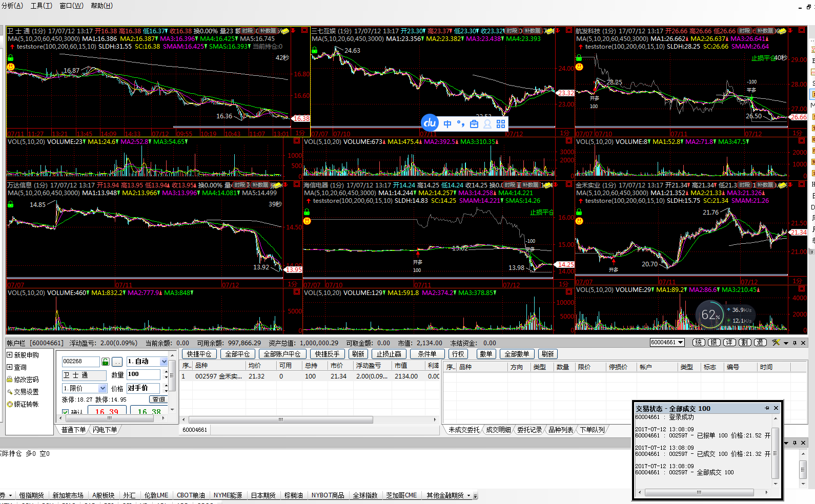The height and width of the screenshot is (504, 815).
Task: Pin the 交易状态 popup window
Action: (767, 408)
